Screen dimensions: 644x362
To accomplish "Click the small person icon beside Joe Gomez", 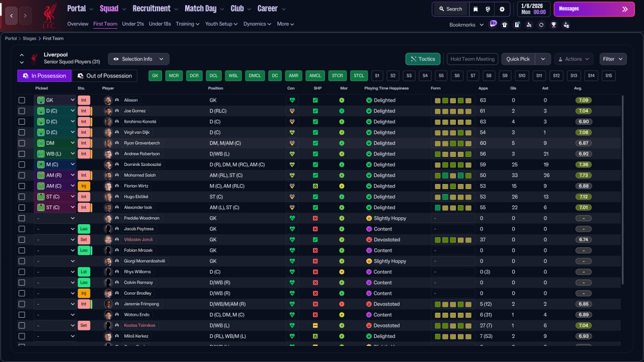I will (117, 111).
